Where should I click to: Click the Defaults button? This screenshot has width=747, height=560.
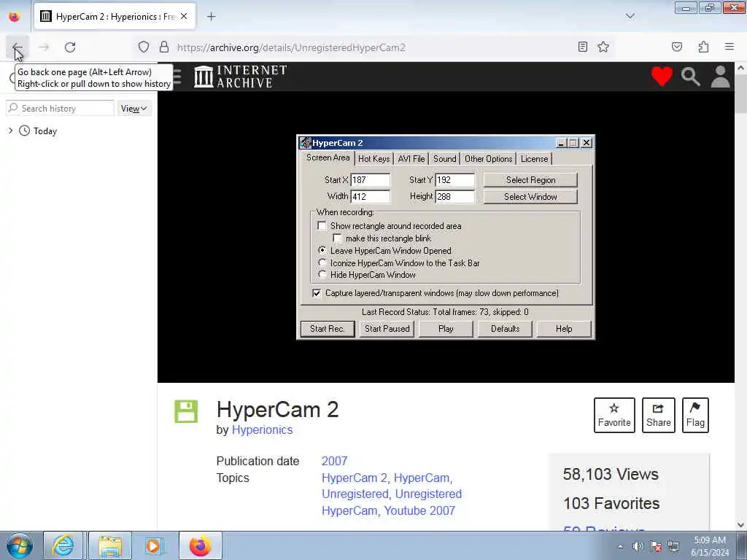505,329
